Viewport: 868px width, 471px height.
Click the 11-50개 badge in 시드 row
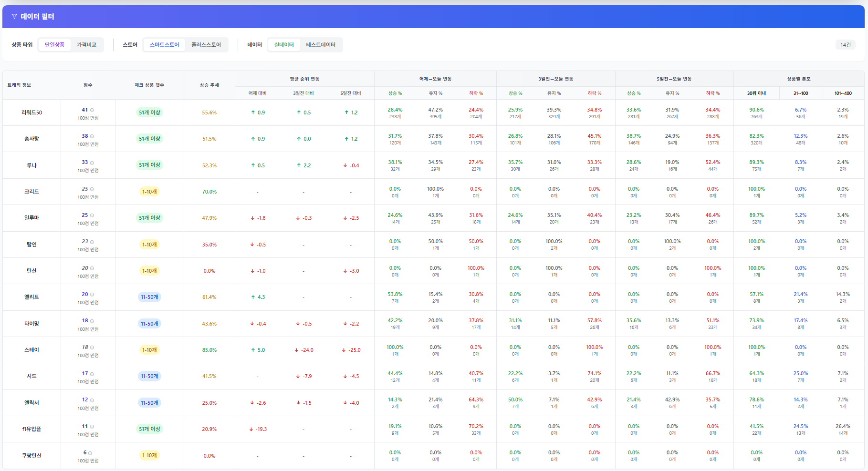(149, 376)
